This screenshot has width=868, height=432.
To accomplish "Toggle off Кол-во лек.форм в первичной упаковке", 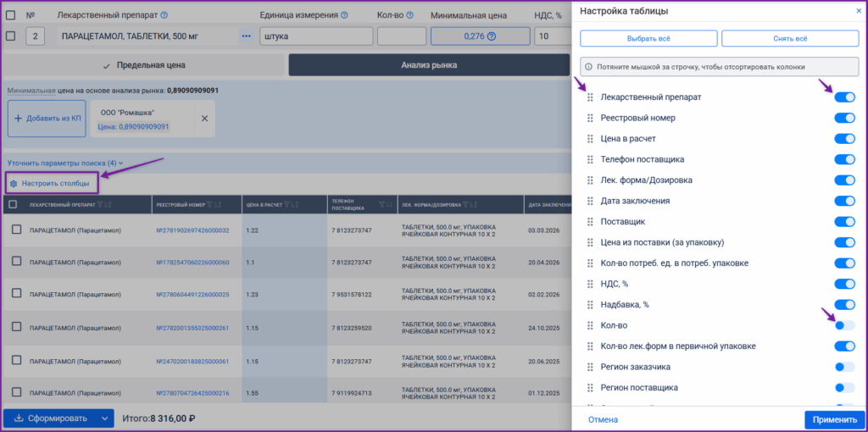I will click(x=845, y=346).
